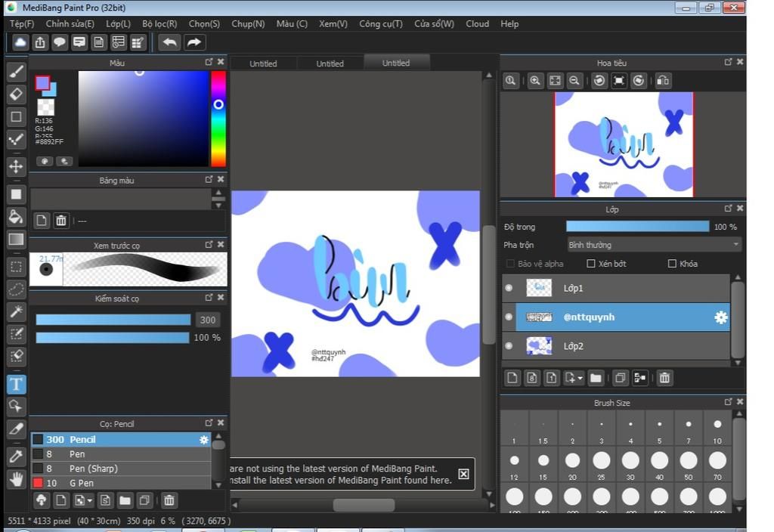Select the Magic Wand tool
This screenshot has height=532, width=774.
coord(17,311)
